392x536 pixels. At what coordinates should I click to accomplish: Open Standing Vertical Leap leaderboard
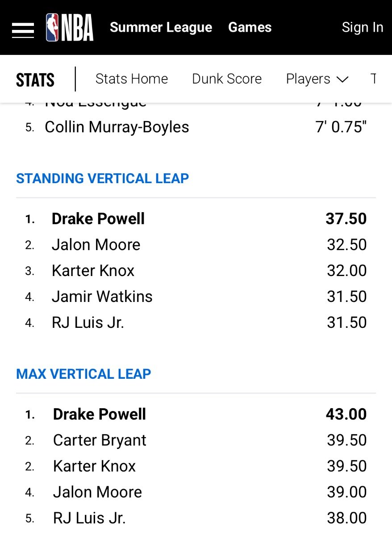(103, 178)
